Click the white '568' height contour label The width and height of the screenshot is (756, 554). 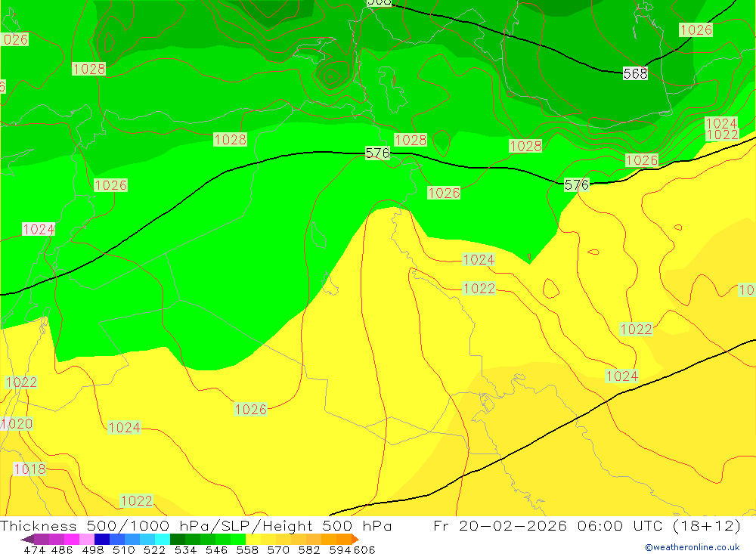click(x=635, y=73)
